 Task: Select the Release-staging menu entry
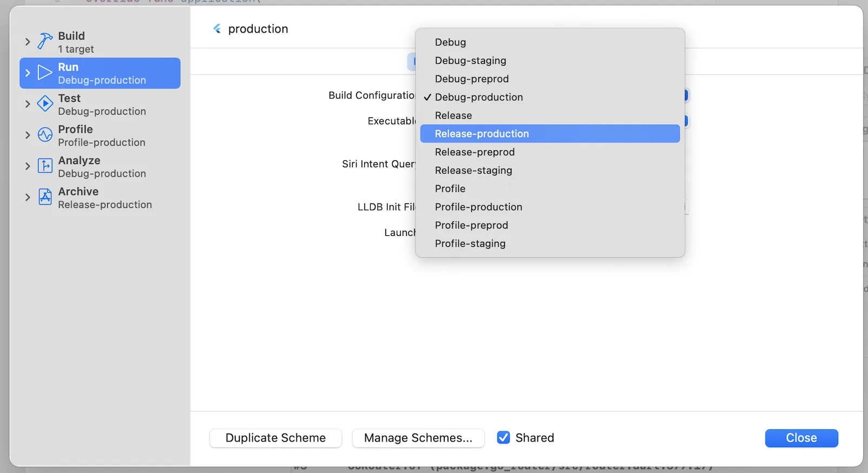point(473,170)
